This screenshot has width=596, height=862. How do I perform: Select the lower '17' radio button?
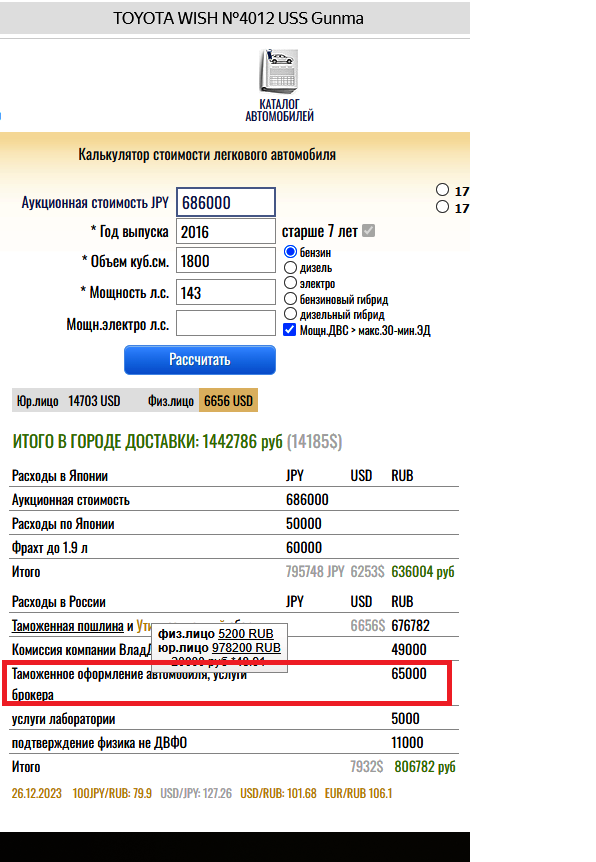[443, 207]
